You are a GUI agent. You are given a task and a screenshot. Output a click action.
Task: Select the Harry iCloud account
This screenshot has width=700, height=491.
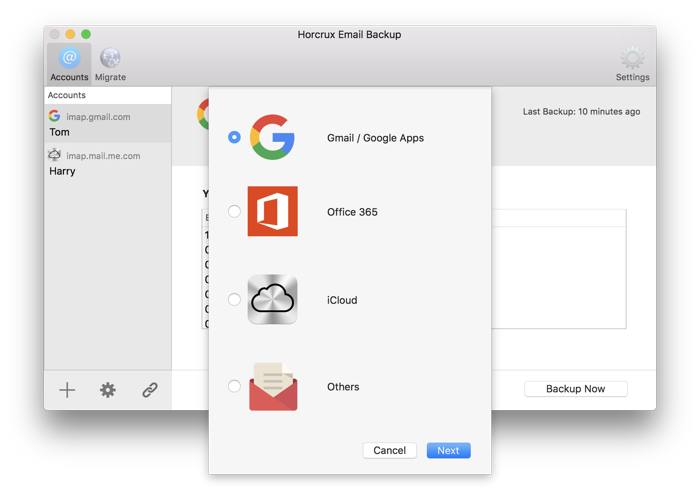(108, 162)
